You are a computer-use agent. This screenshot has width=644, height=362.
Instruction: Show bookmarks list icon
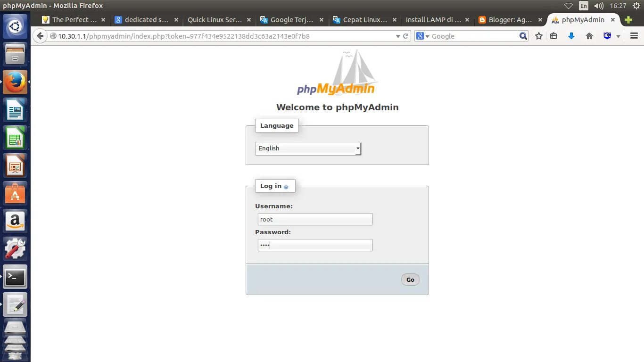[554, 36]
